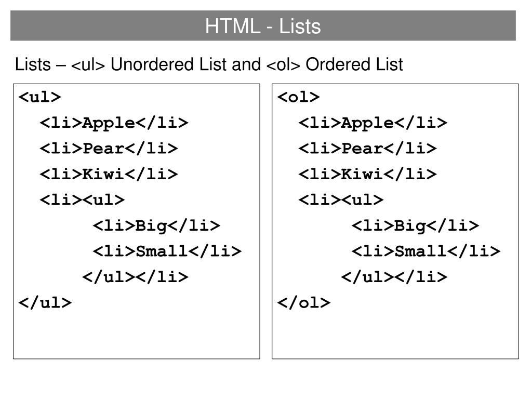Click the Pear list item in right code box
This screenshot has height=399, width=532.
(x=367, y=149)
